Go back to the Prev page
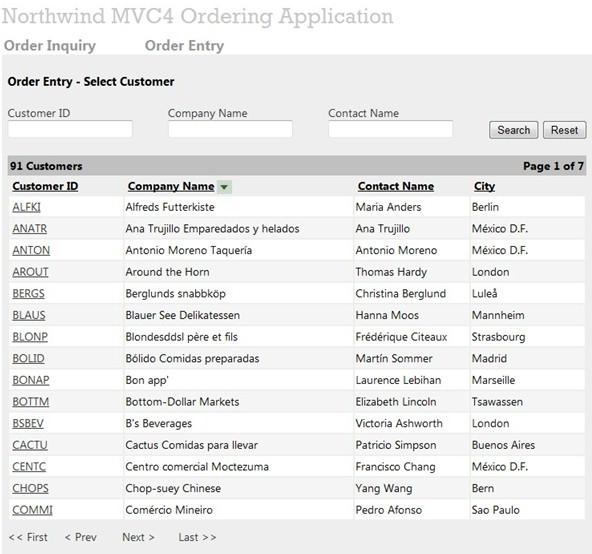592x554 pixels. (81, 537)
